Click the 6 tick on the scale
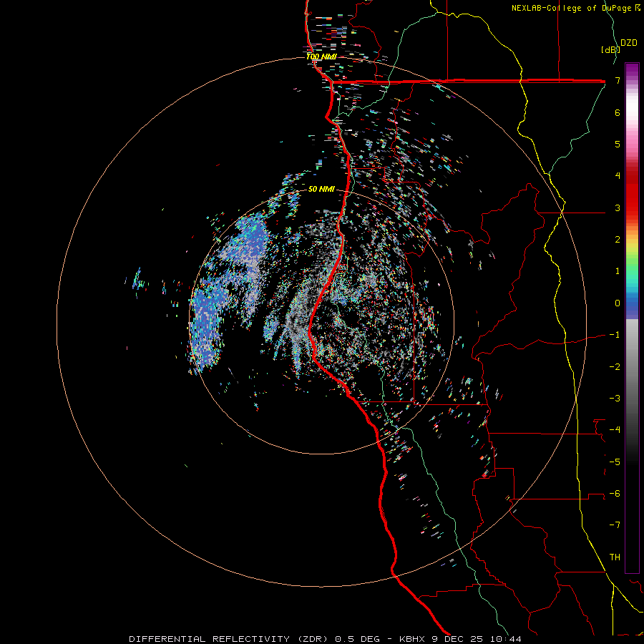The width and height of the screenshot is (644, 644). [x=618, y=112]
